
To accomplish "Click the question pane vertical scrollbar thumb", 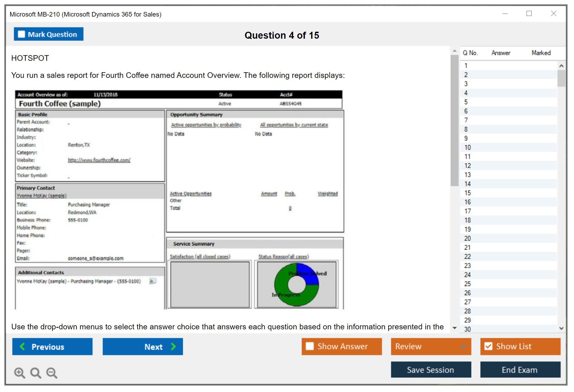I will point(454,120).
